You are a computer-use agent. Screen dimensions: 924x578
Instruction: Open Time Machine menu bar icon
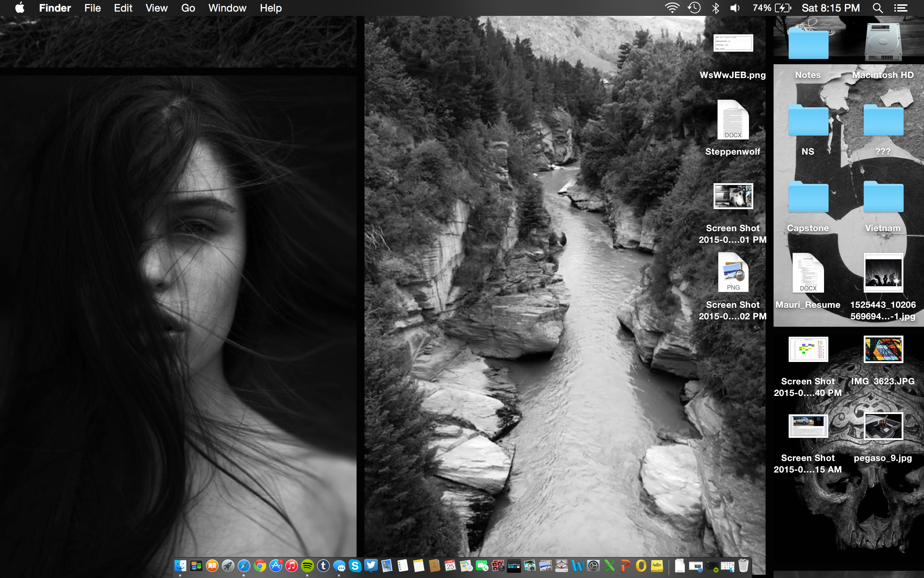(694, 8)
